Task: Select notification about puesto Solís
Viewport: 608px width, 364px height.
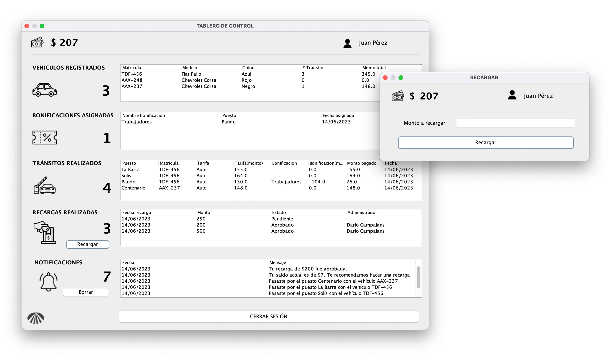Action: 268,294
